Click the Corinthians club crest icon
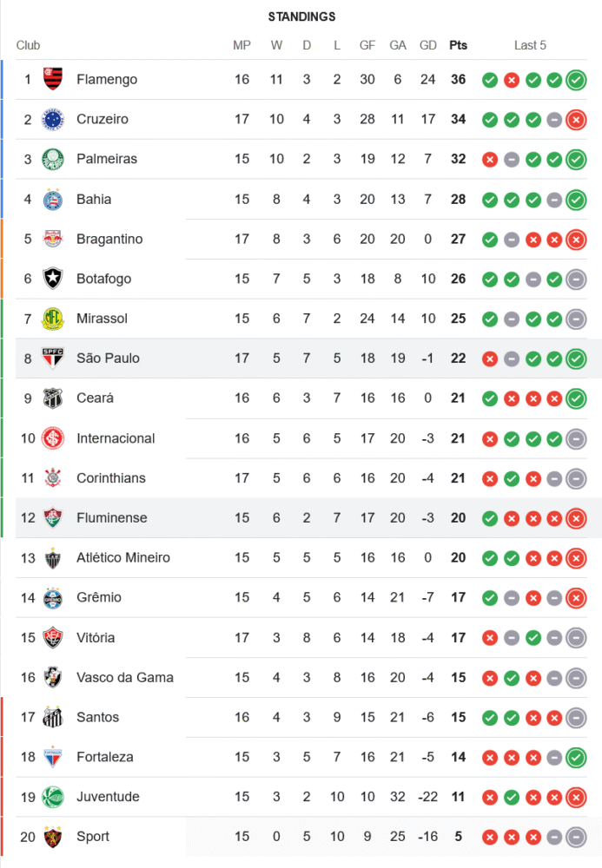This screenshot has height=868, width=602. pos(53,478)
